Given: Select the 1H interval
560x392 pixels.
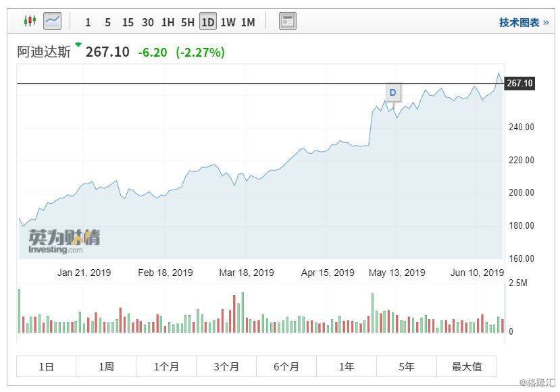Looking at the screenshot, I should tap(168, 22).
